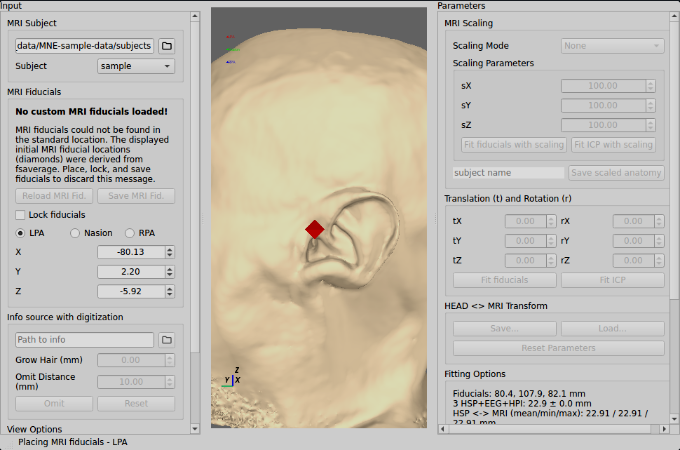Screen dimensions: 680x450
Task: Click the Y coordinate field showing 2.20
Action: pyautogui.click(x=131, y=272)
